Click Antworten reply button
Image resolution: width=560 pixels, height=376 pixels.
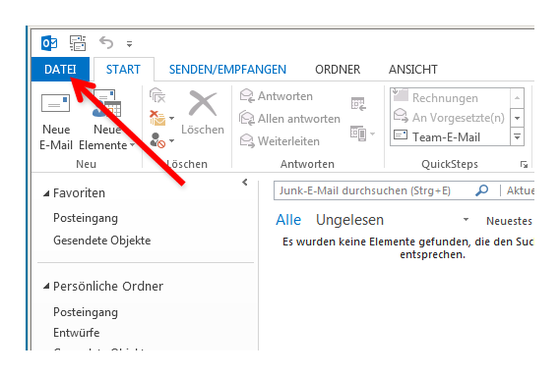(276, 96)
